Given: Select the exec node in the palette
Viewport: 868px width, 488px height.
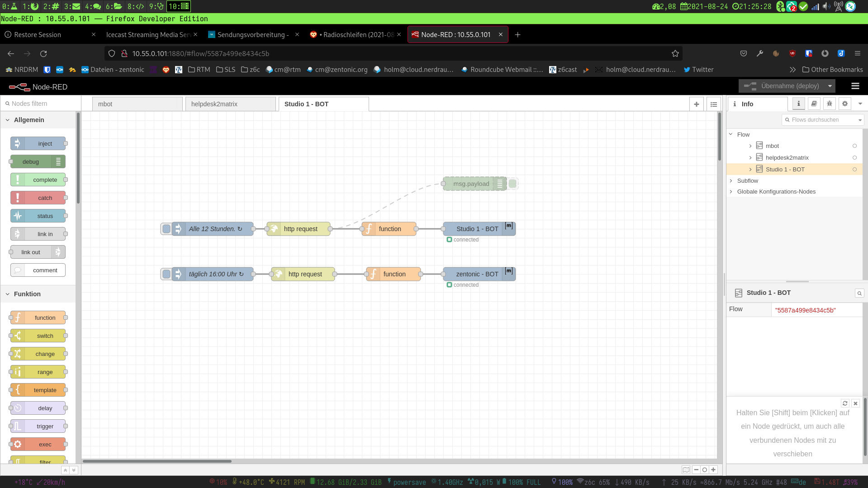Looking at the screenshot, I should [x=38, y=444].
